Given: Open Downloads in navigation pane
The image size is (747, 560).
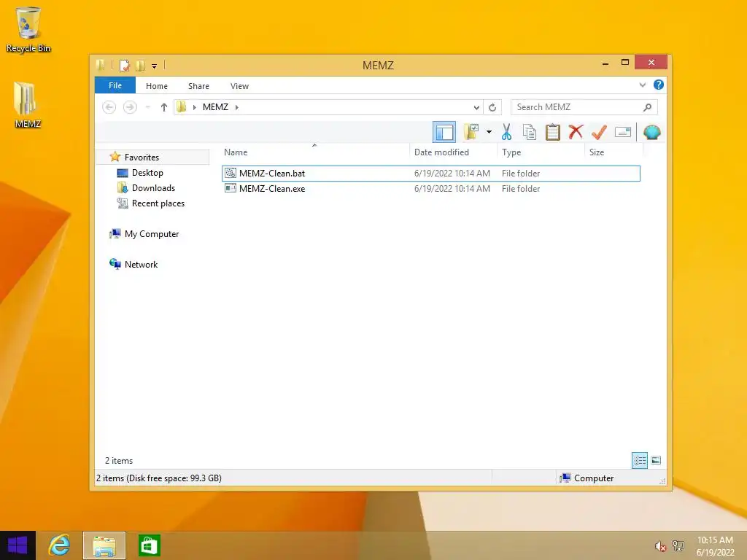Looking at the screenshot, I should 153,188.
